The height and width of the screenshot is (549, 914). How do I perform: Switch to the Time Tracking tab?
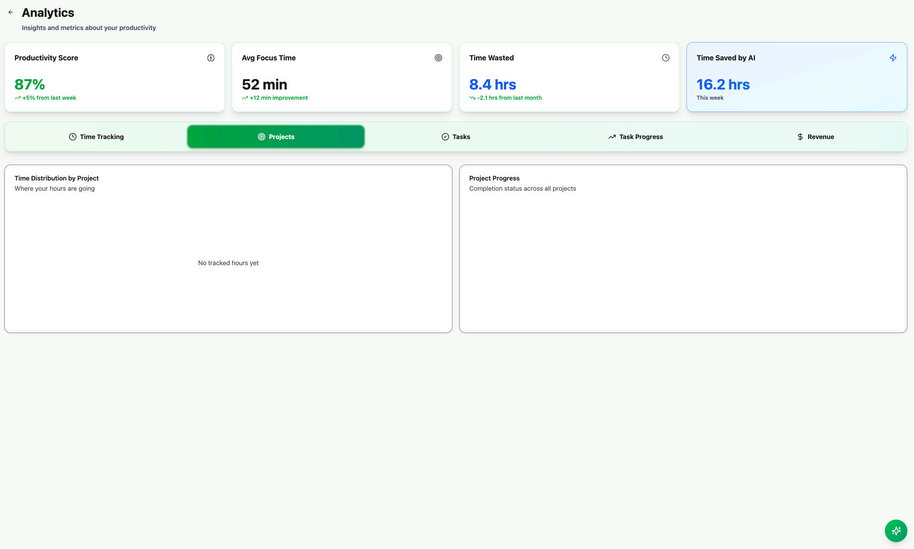coord(96,137)
